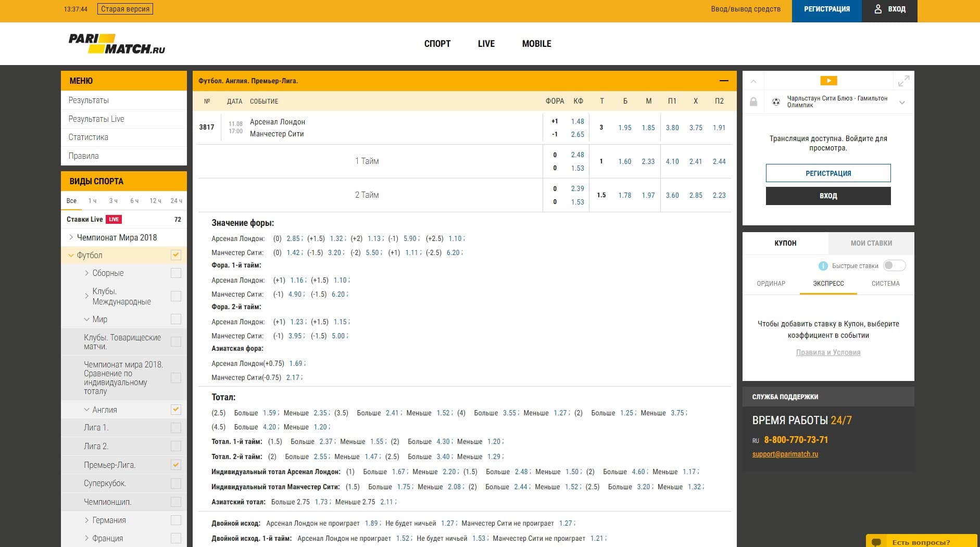Viewport: 980px width, 547px height.
Task: Collapse the Мир node
Action: click(x=86, y=319)
